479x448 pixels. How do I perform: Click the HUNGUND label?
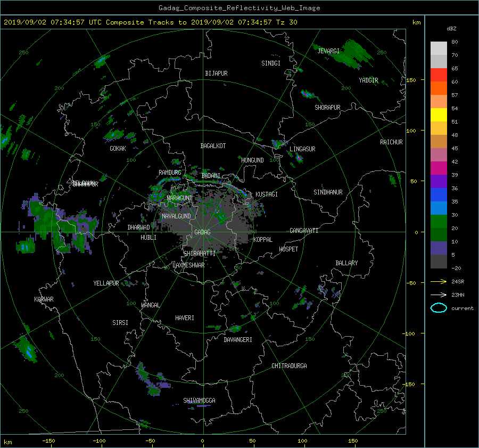click(x=252, y=160)
